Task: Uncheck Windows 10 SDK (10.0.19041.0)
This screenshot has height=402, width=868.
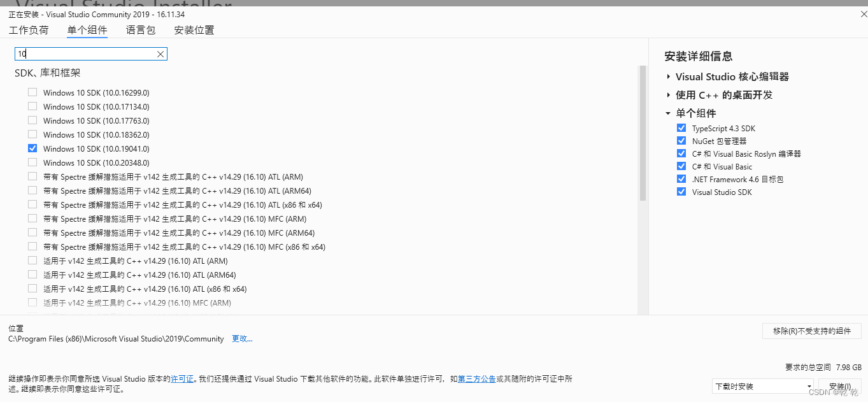Action: point(32,148)
